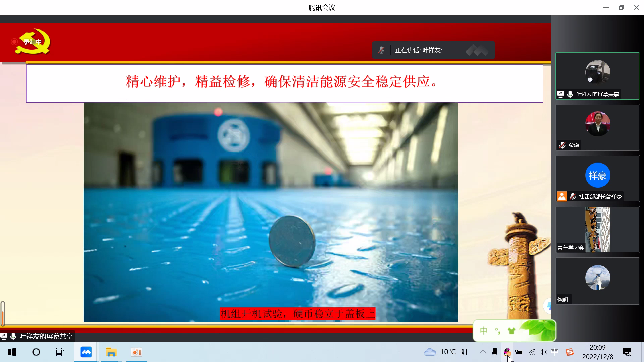Screen dimensions: 644x362
Task: Select the 倾斜i participant tile
Action: point(597,281)
